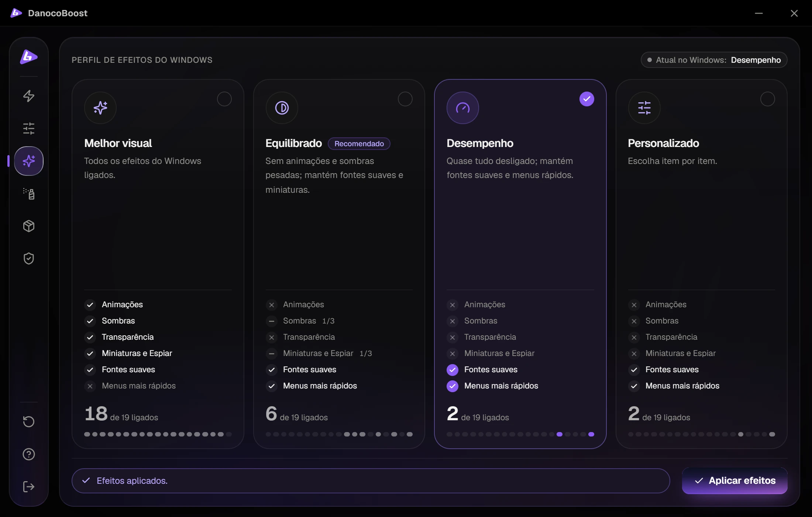Click the sliders icon on Personalizado card
Screen dimensions: 812x517
pyautogui.click(x=644, y=108)
